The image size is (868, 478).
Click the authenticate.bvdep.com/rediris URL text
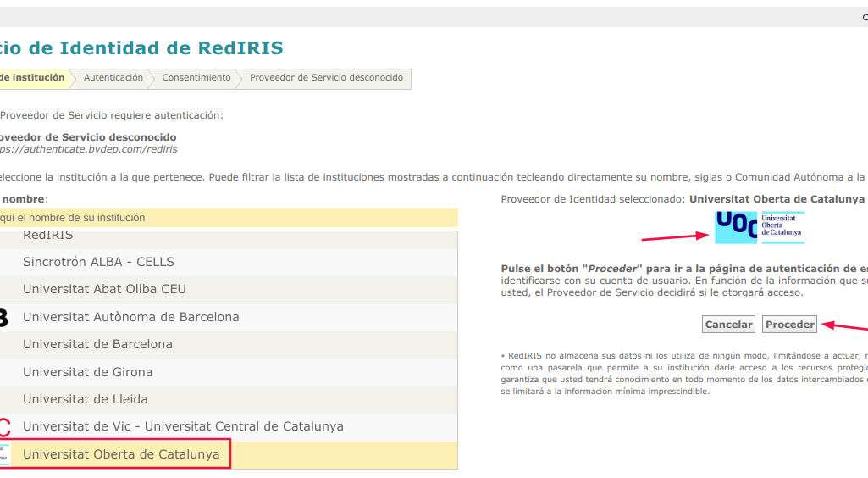point(89,149)
